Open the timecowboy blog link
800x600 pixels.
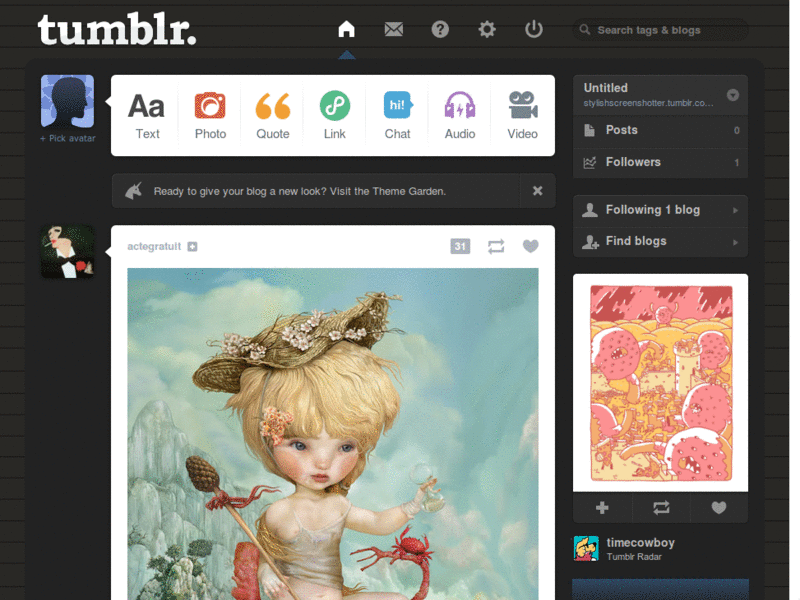[x=640, y=542]
